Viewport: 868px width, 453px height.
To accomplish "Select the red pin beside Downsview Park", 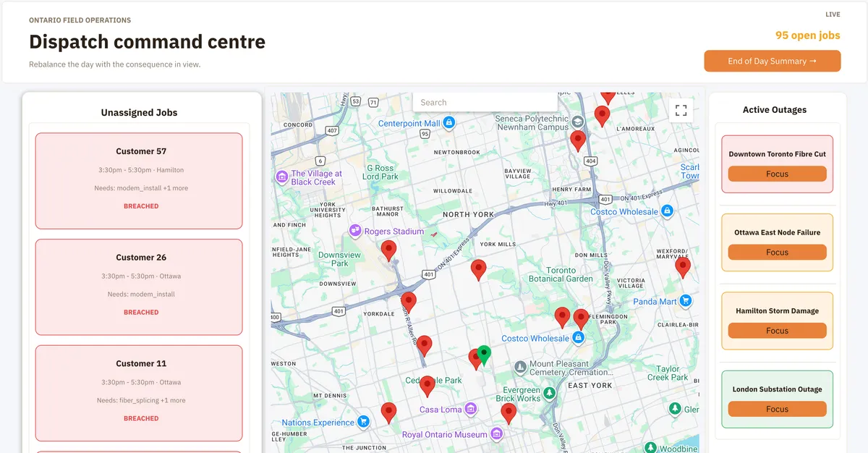I will 389,250.
